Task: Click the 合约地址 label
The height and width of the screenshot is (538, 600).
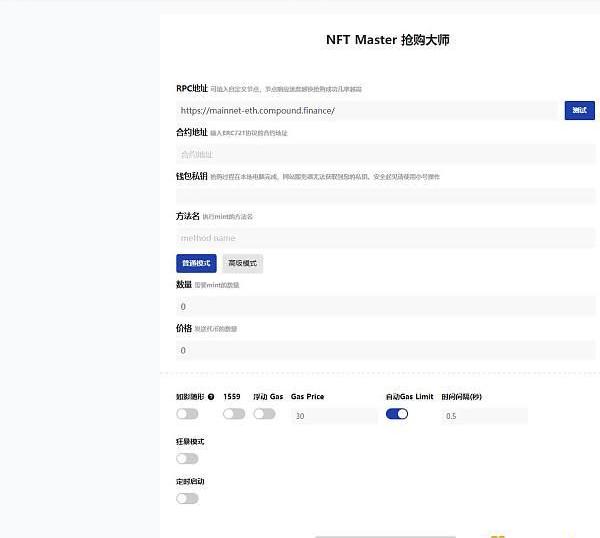Action: tap(192, 132)
